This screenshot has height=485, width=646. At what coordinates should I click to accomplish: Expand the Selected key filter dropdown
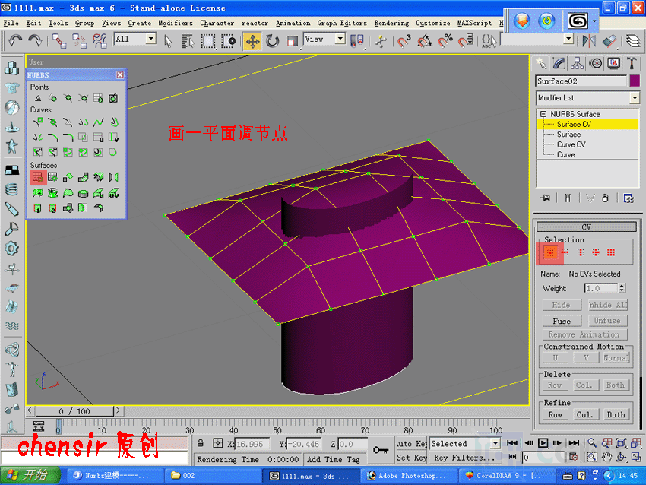(495, 443)
